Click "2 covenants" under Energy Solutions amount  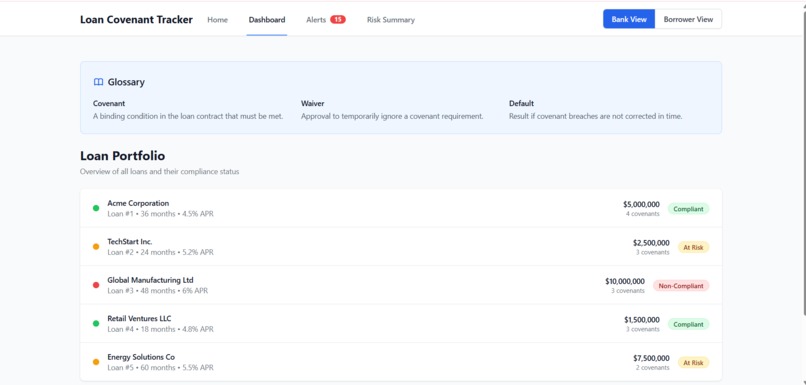click(x=652, y=368)
